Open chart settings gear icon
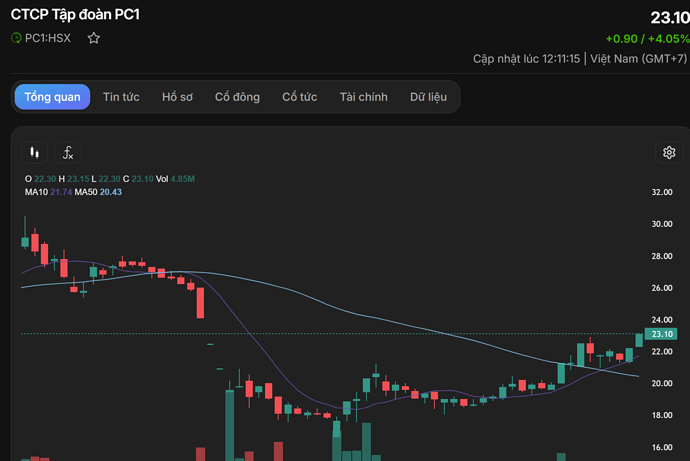Image resolution: width=690 pixels, height=461 pixels. 669,153
